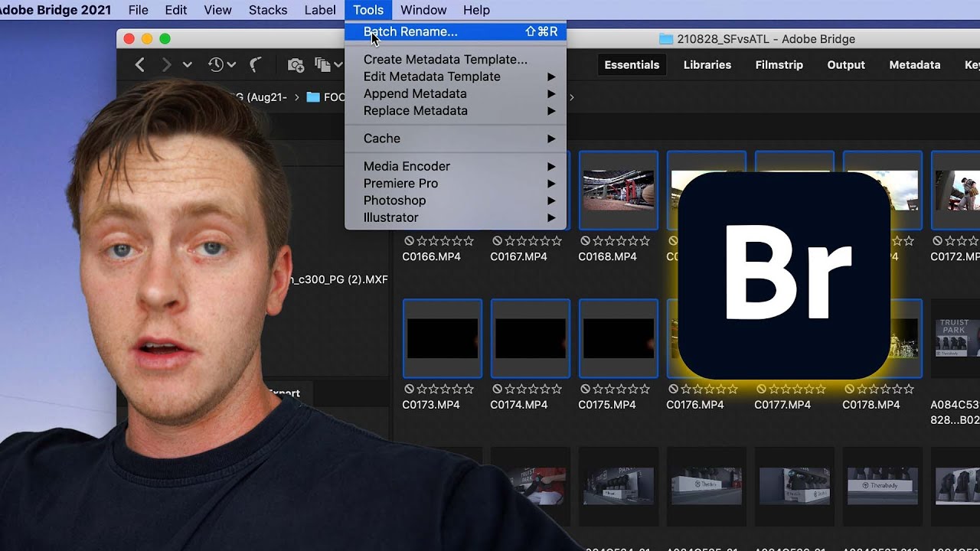Set star rating for C0175.MP4

621,389
